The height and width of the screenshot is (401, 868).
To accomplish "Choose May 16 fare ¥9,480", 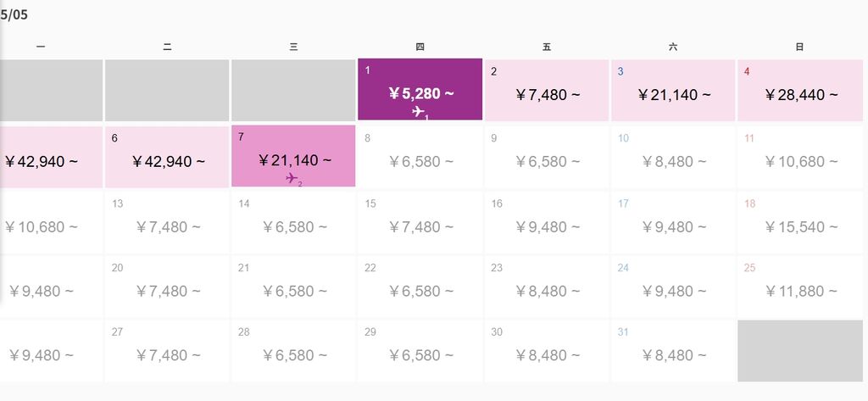I will [x=547, y=223].
